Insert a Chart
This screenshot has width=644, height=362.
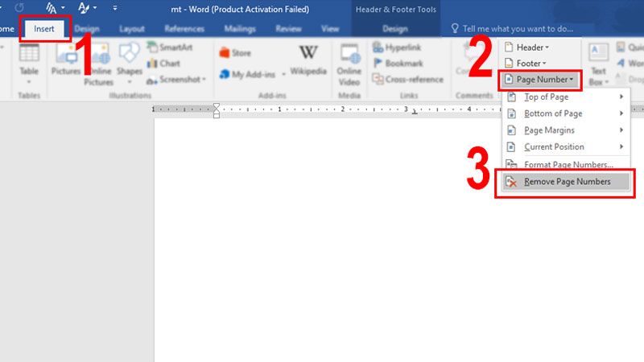pyautogui.click(x=164, y=64)
